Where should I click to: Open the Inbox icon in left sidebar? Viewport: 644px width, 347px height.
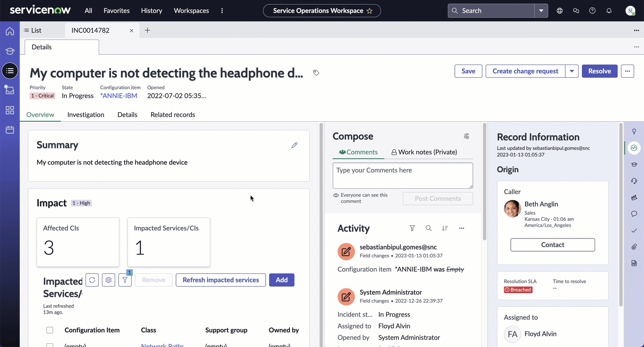coord(10,90)
